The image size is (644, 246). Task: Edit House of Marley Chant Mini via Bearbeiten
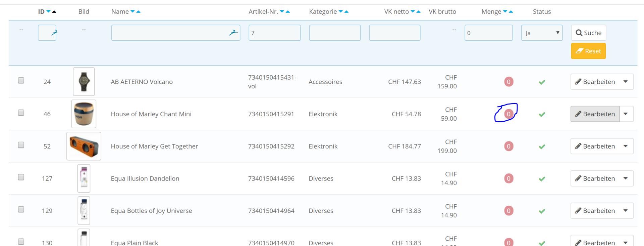(595, 114)
